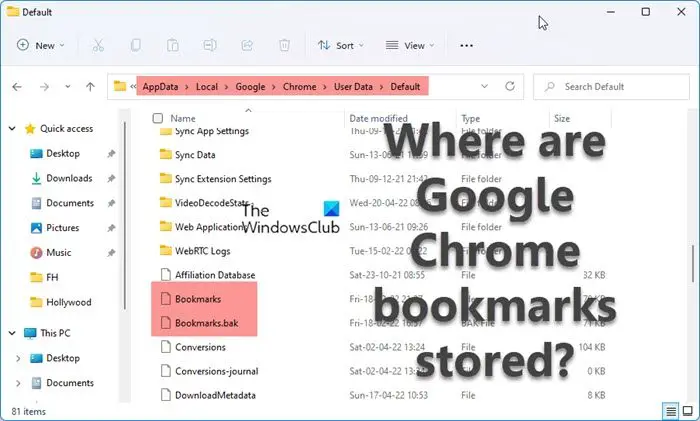Go up one folder level arrow
Screen dimensions: 700x421
tap(91, 87)
